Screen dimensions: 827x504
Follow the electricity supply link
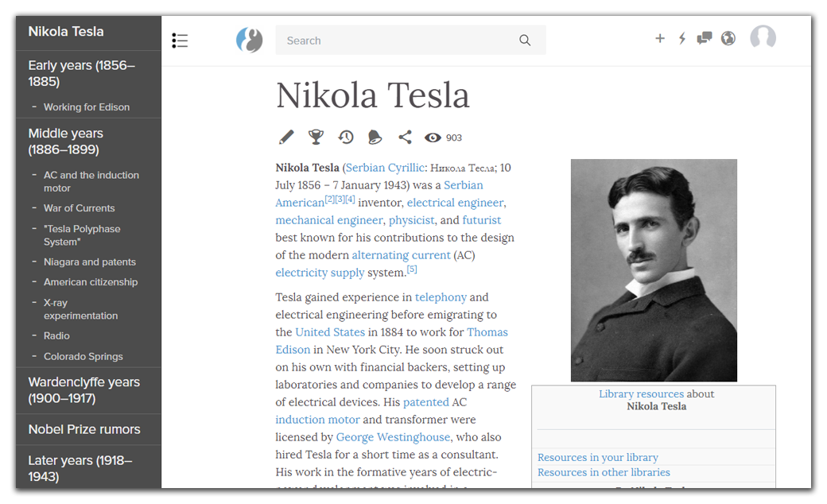pos(320,273)
